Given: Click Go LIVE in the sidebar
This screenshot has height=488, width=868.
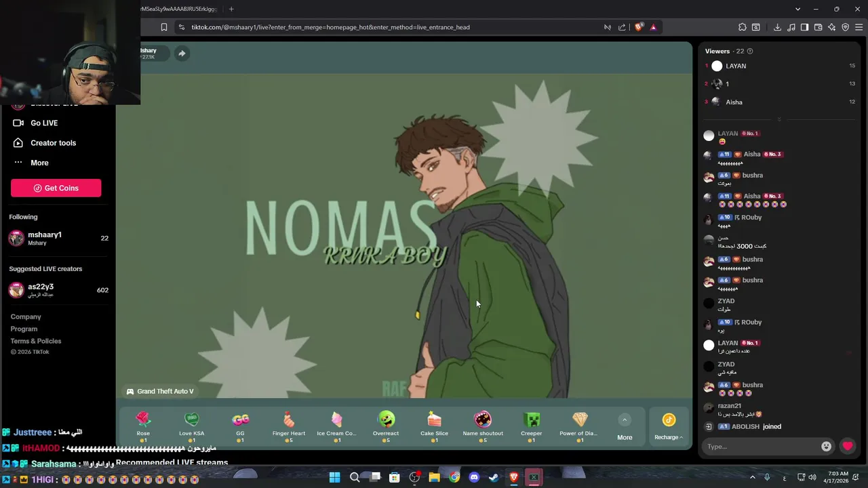Looking at the screenshot, I should [x=44, y=123].
